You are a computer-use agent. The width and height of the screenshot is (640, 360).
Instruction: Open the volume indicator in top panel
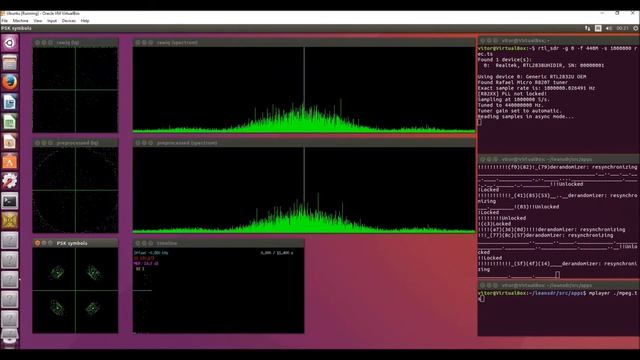click(609, 28)
